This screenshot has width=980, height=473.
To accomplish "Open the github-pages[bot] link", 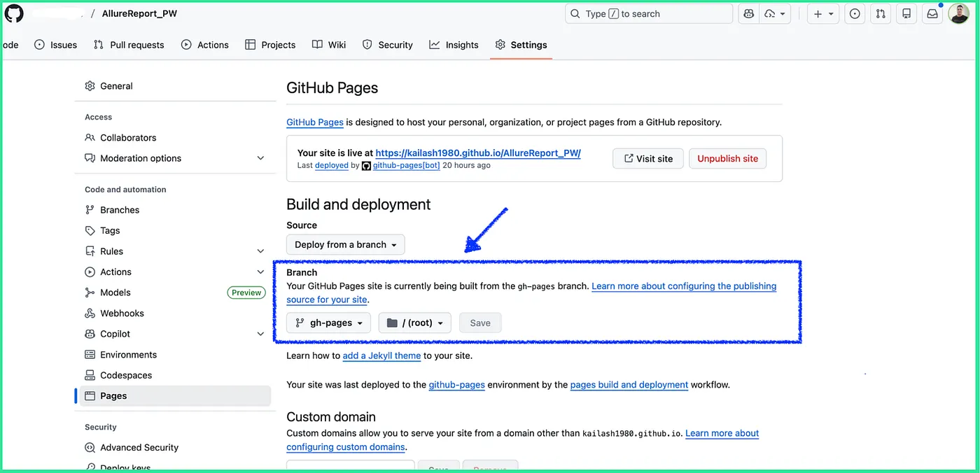I will (406, 166).
